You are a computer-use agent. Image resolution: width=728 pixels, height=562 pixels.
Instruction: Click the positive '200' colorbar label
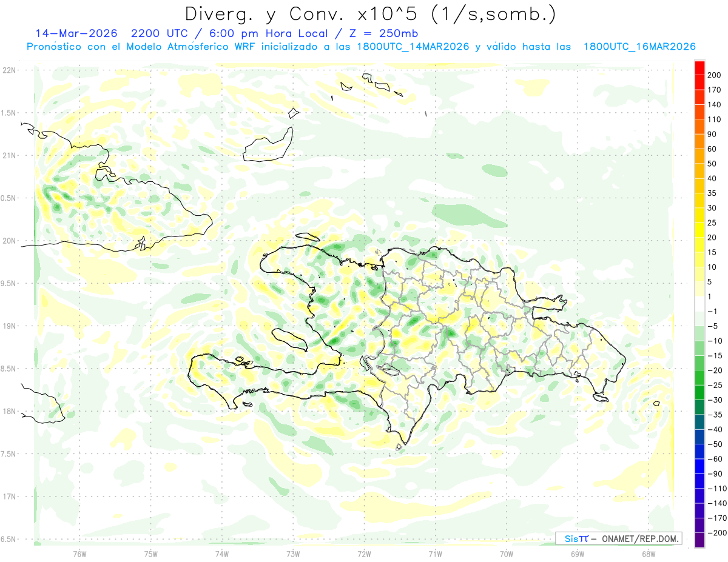point(715,75)
